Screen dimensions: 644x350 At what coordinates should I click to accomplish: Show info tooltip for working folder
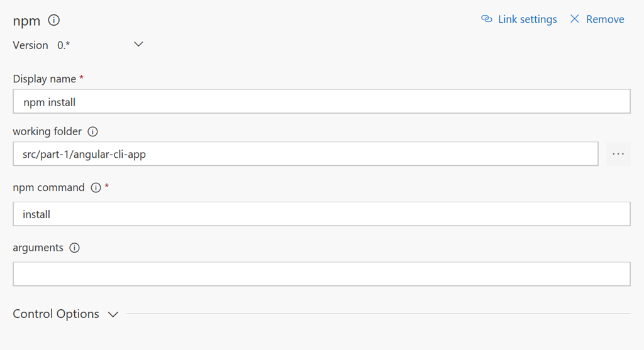pos(93,132)
